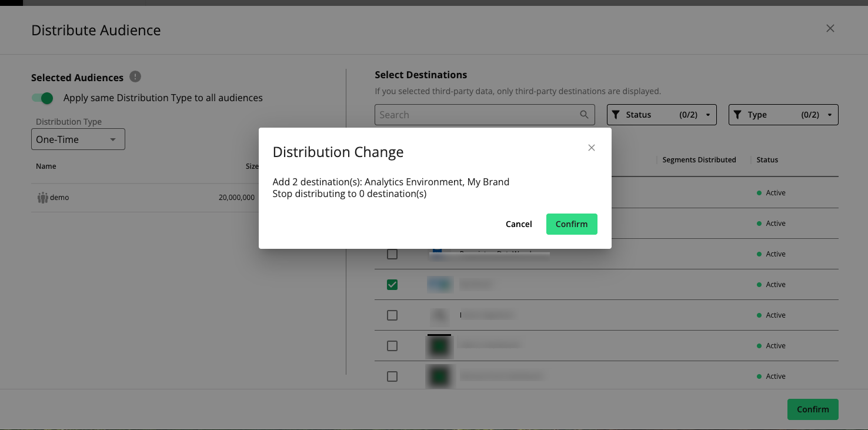
Task: Click the Confirm button at the bottom bar
Action: pos(813,409)
